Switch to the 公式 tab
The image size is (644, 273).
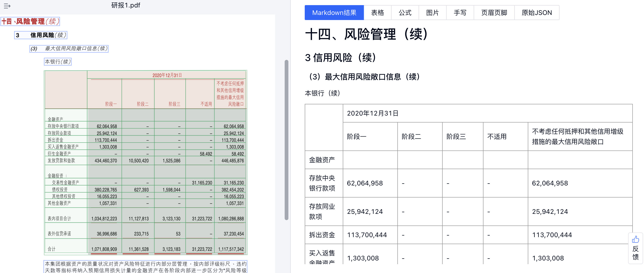405,13
